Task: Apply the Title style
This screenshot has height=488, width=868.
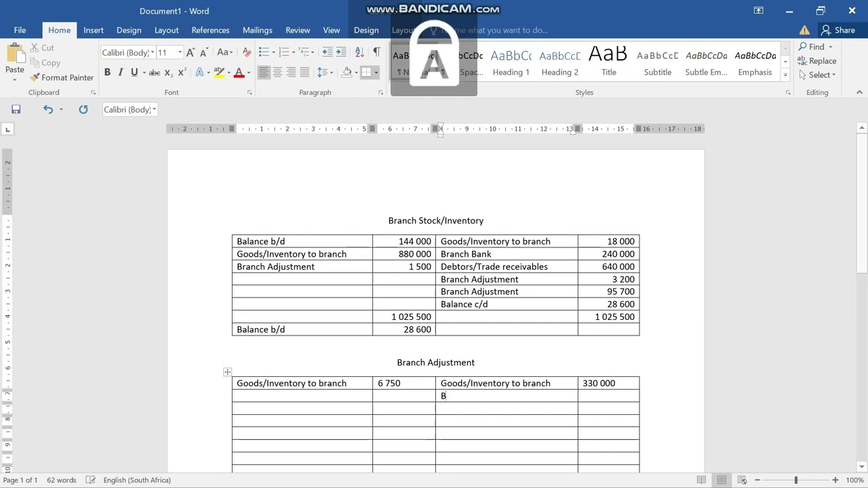Action: point(609,63)
